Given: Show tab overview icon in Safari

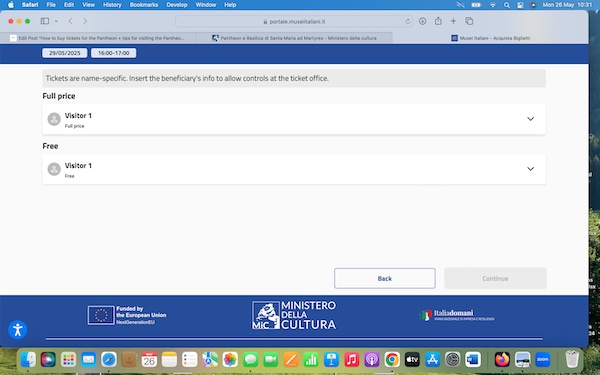Looking at the screenshot, I should [469, 21].
